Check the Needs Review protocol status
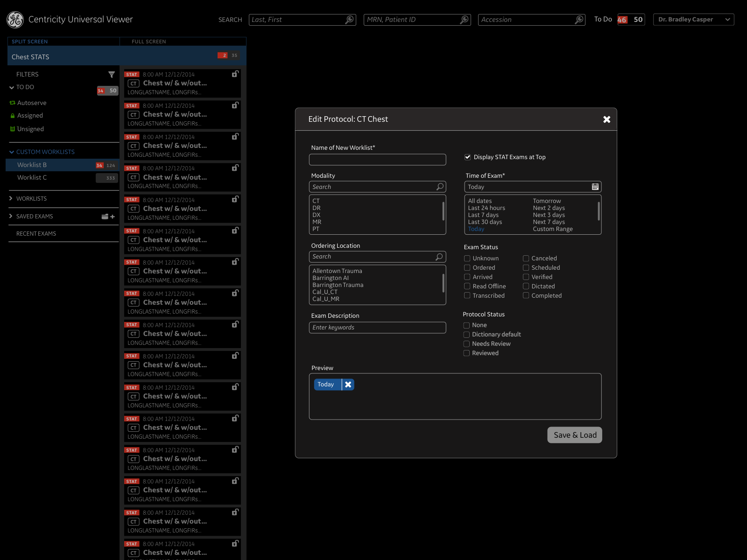This screenshot has width=747, height=560. 466,344
